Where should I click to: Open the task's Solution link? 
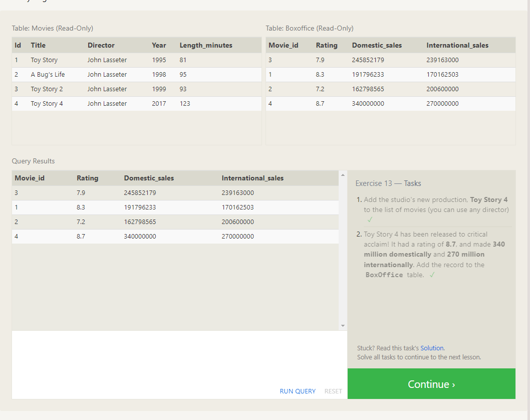432,348
